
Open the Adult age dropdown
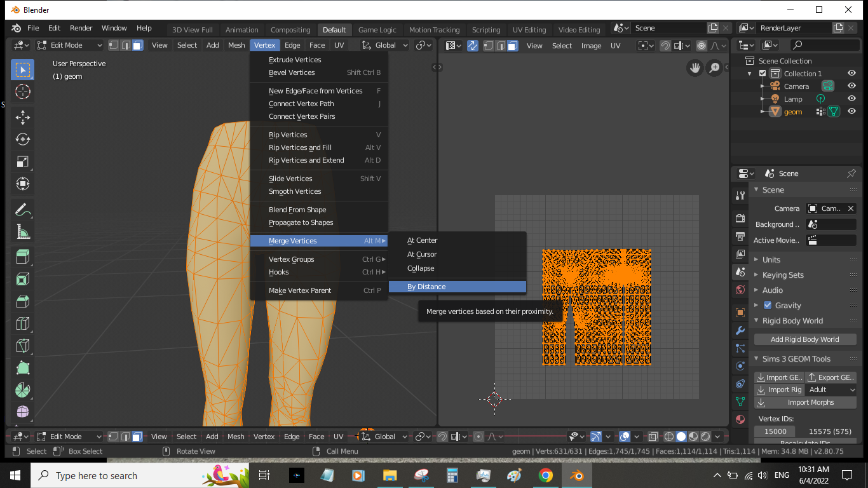(x=831, y=390)
